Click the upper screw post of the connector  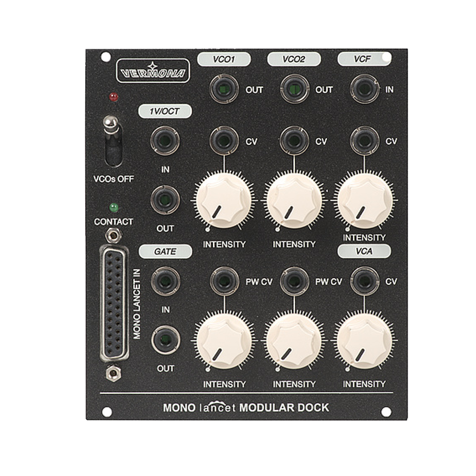pyautogui.click(x=113, y=235)
